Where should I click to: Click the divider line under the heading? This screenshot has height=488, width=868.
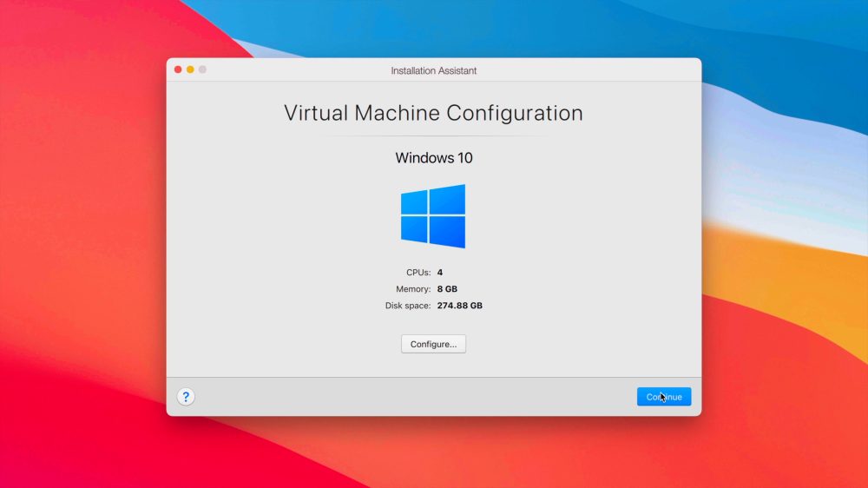(433, 136)
